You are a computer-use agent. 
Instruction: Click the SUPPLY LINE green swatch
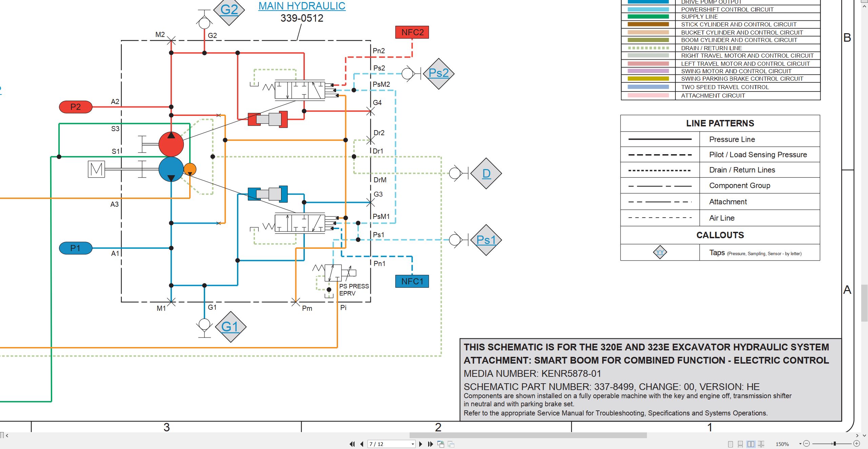click(x=648, y=17)
